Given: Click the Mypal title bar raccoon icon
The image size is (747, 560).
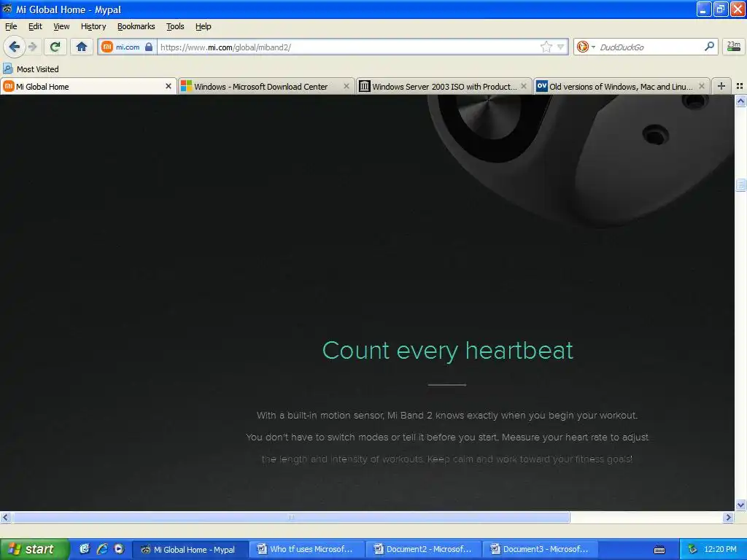Looking at the screenshot, I should click(7, 9).
